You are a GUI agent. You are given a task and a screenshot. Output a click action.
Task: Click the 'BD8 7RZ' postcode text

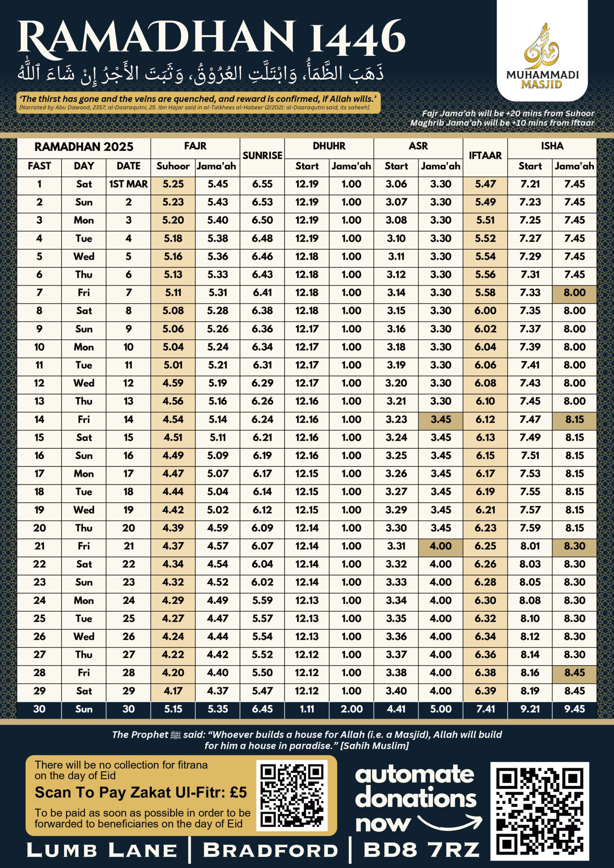click(x=422, y=850)
